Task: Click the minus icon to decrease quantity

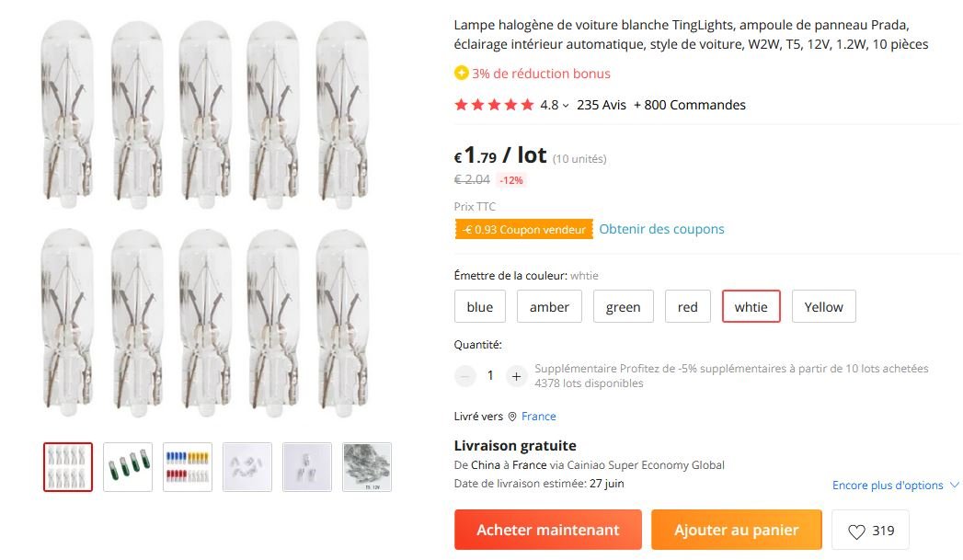Action: click(x=464, y=376)
